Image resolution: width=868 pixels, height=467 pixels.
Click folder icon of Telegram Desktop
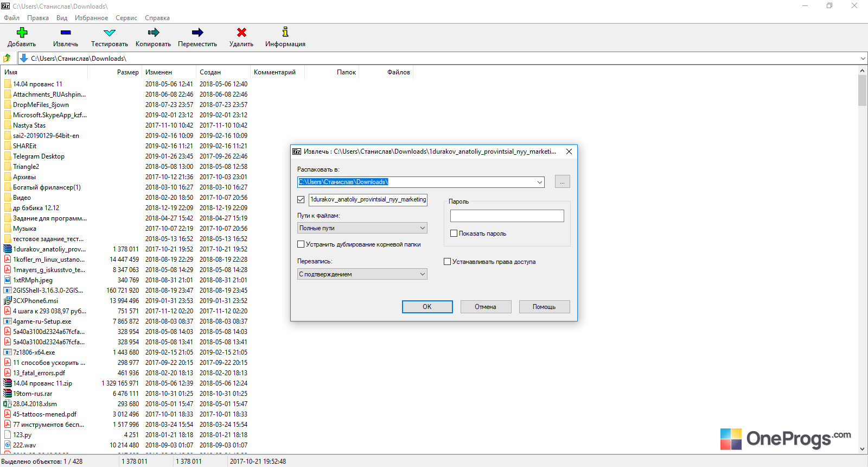click(8, 156)
